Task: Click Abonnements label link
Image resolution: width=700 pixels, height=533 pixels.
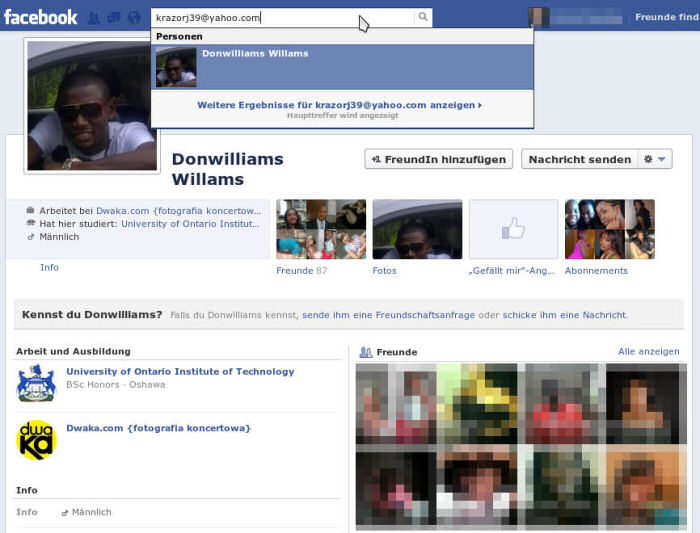Action: coord(596,271)
